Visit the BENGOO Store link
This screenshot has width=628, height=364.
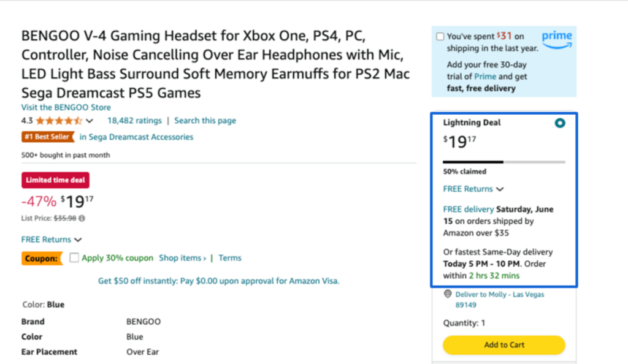pyautogui.click(x=66, y=107)
